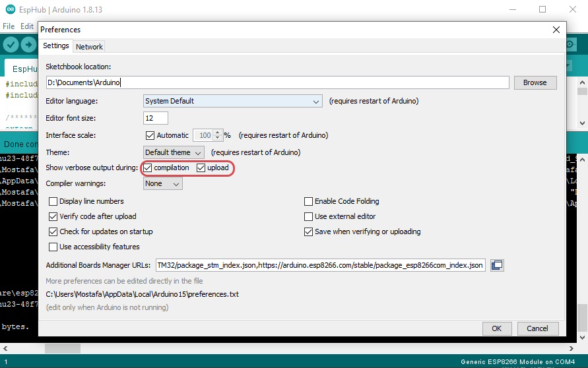
Task: Close the Preferences dialog with X
Action: pos(556,30)
